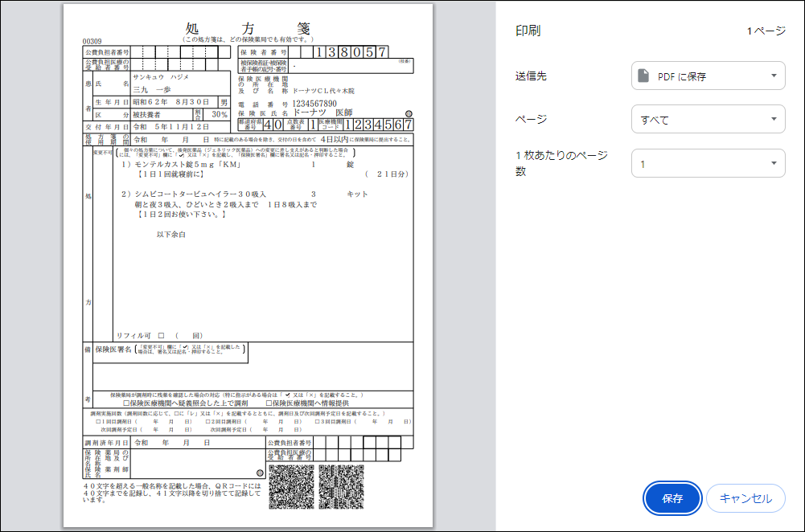Expand the ページ selector via its chevron

(774, 118)
